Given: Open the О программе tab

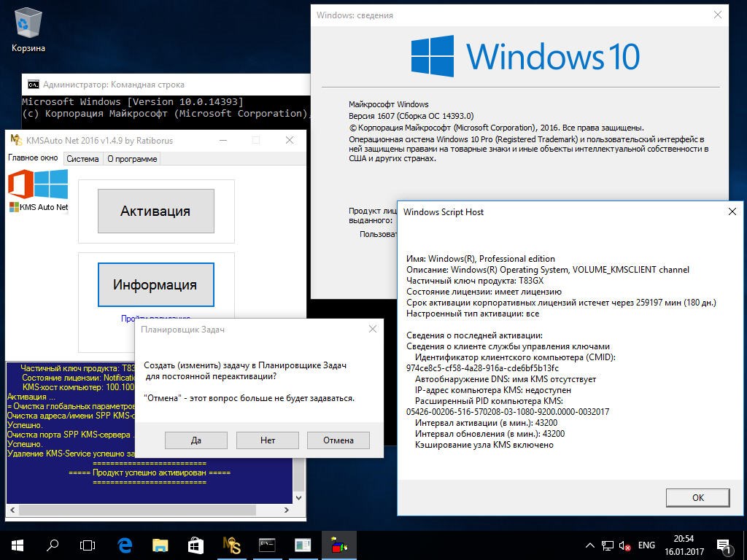Looking at the screenshot, I should pos(132,158).
